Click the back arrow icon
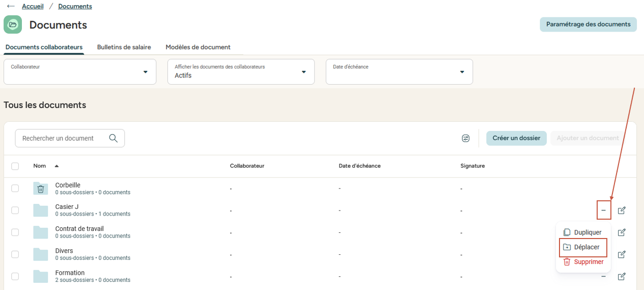This screenshot has height=290, width=644. coord(11,7)
